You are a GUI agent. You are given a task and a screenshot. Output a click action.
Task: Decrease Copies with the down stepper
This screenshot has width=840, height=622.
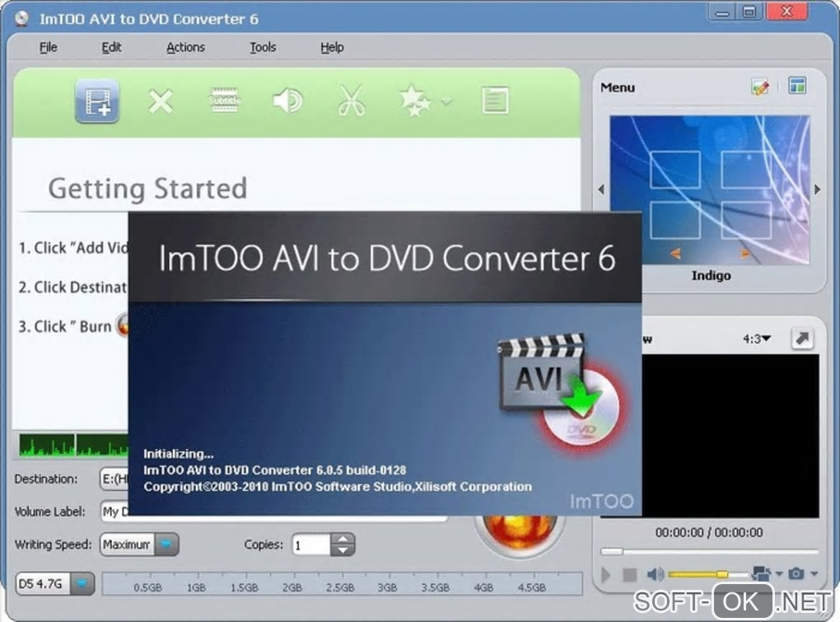coord(343,550)
